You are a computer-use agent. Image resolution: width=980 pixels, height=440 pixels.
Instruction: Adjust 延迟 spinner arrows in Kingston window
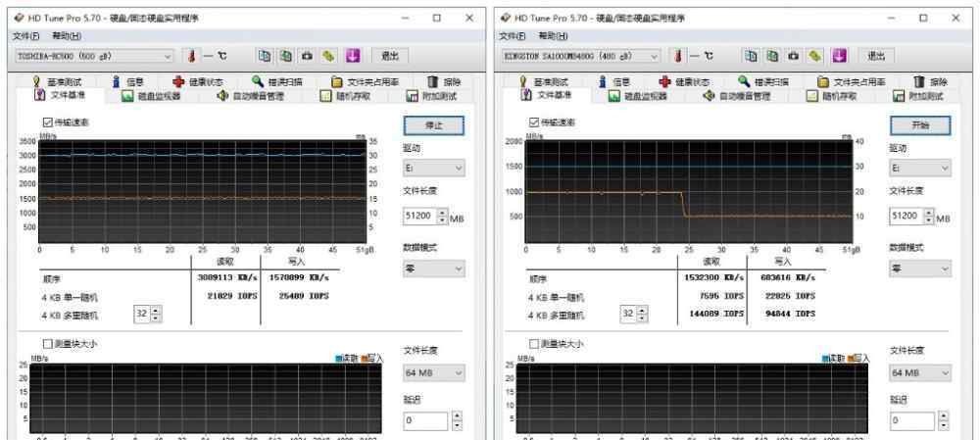[943, 420]
